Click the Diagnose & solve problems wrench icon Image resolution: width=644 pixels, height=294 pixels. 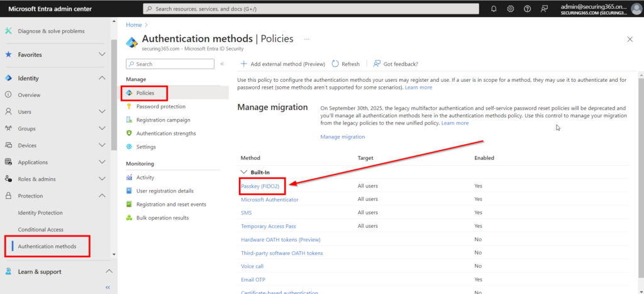[x=8, y=31]
